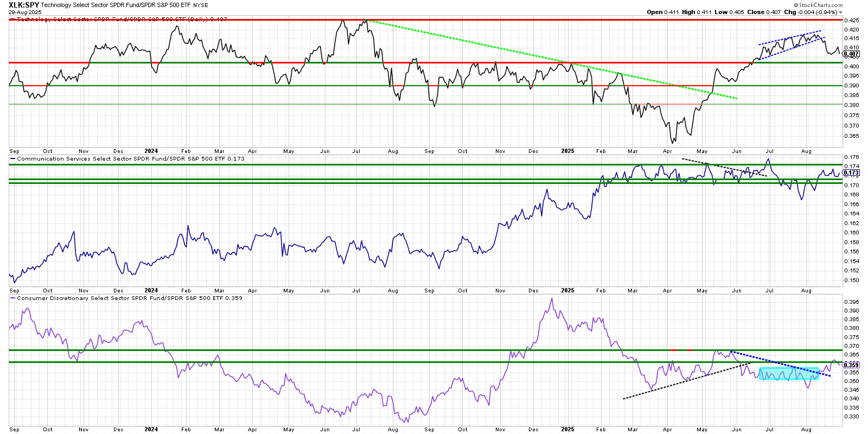The width and height of the screenshot is (868, 434).
Task: Click the High 0.411 value
Action: pyautogui.click(x=697, y=12)
